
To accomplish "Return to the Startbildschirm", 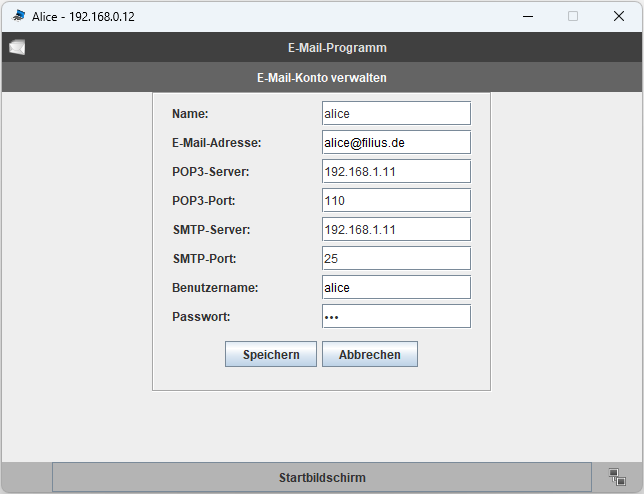I will 322,477.
